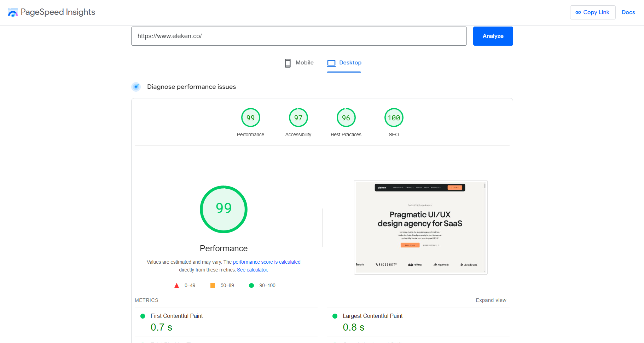Click the METRICS section heading

pyautogui.click(x=146, y=300)
